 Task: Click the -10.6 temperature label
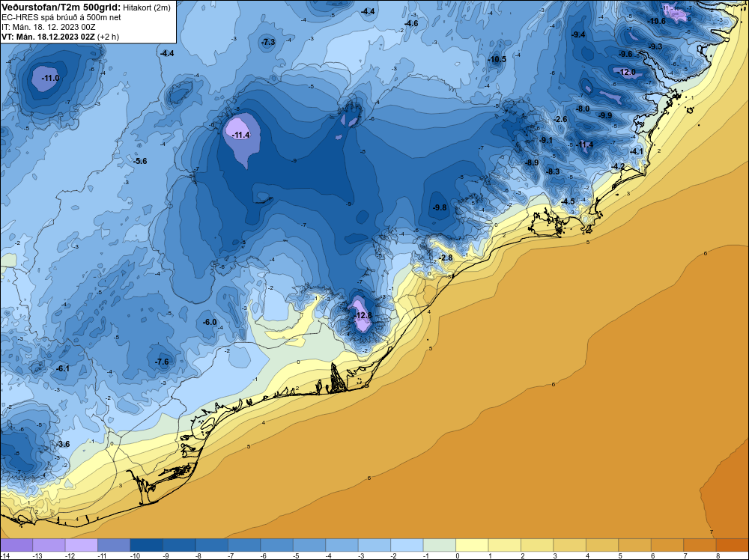point(656,21)
